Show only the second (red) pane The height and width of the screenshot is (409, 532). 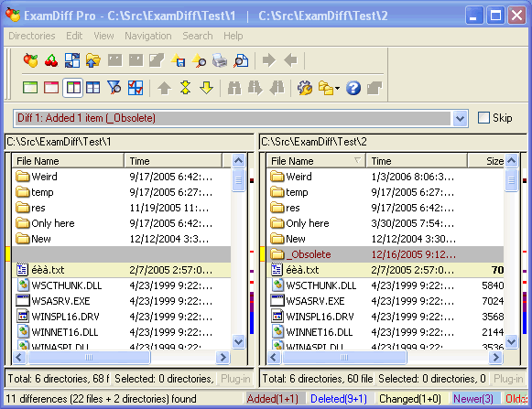point(51,88)
